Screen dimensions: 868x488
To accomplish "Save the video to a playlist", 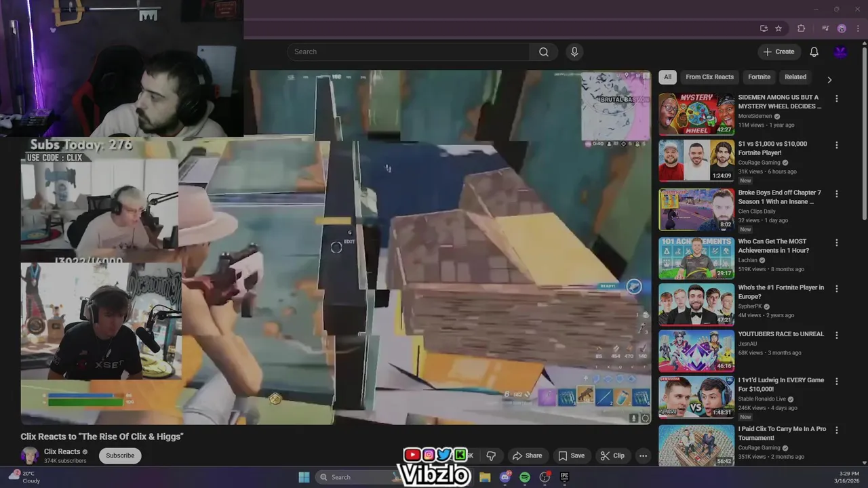I will tap(571, 455).
